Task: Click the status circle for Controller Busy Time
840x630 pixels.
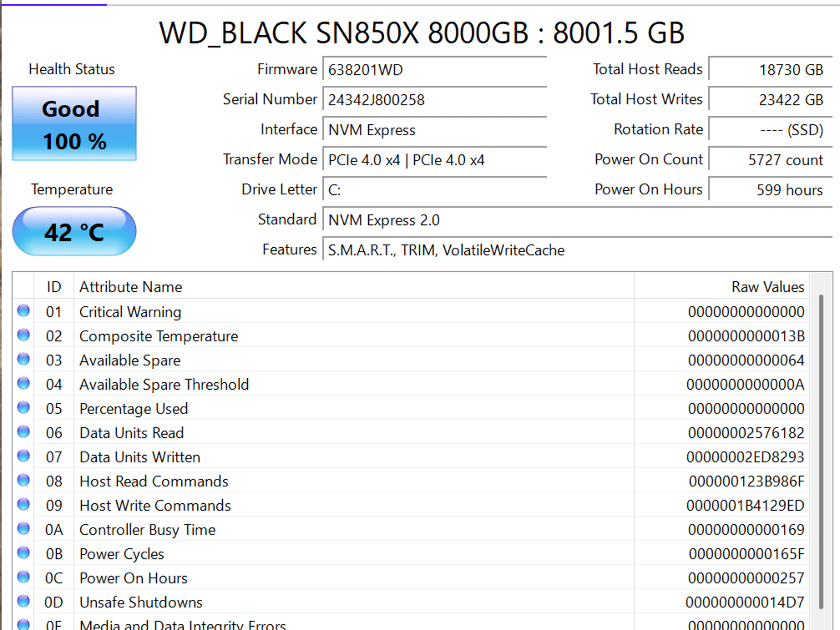Action: point(23,529)
